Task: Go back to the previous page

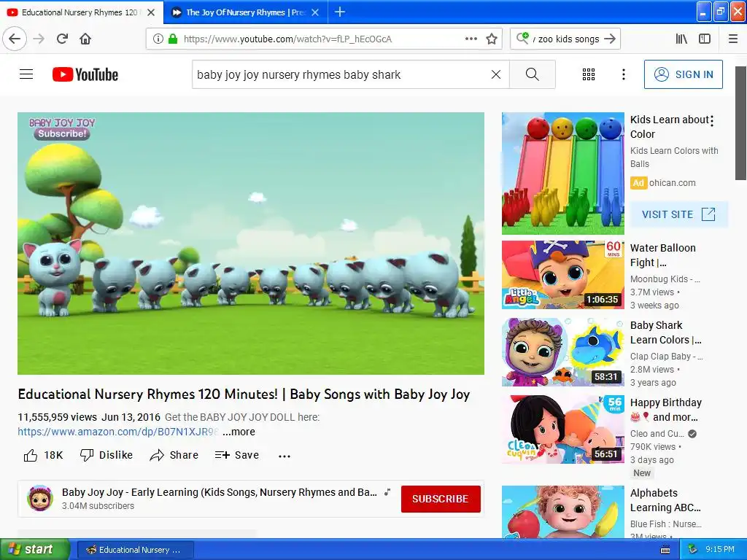Action: (x=15, y=39)
